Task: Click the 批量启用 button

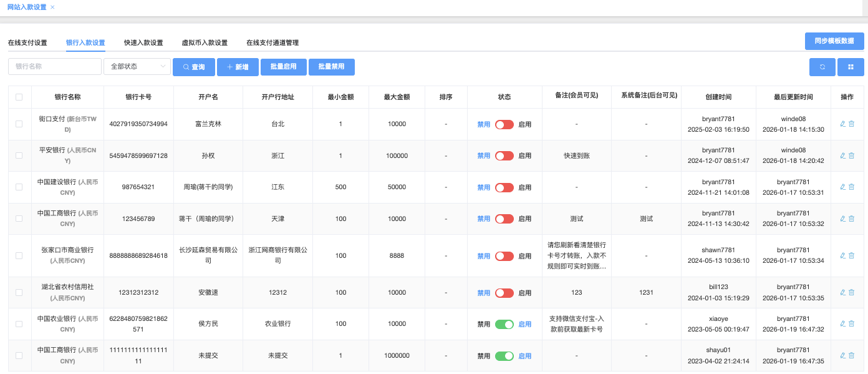Action: pyautogui.click(x=283, y=67)
